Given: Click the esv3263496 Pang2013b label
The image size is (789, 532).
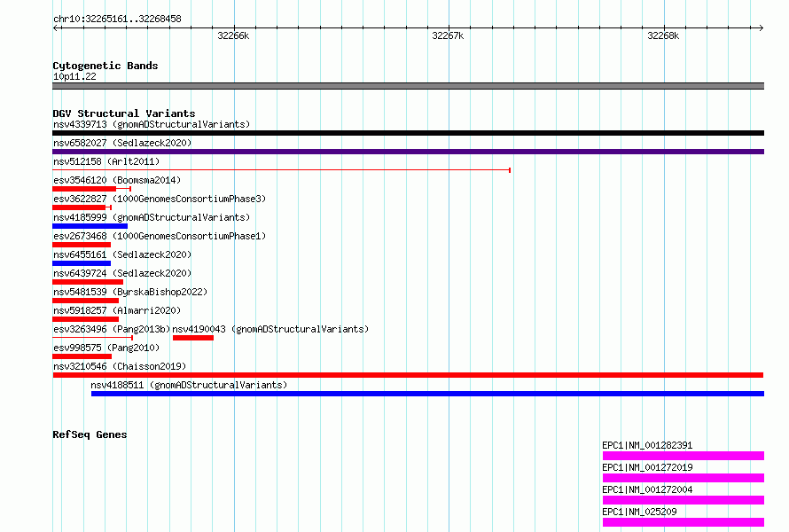Looking at the screenshot, I should tap(112, 329).
